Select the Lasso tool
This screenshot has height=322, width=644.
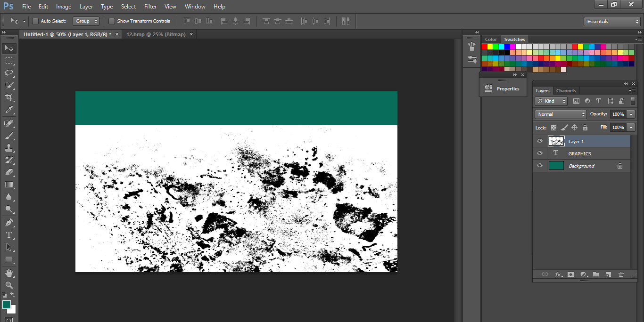click(x=8, y=73)
